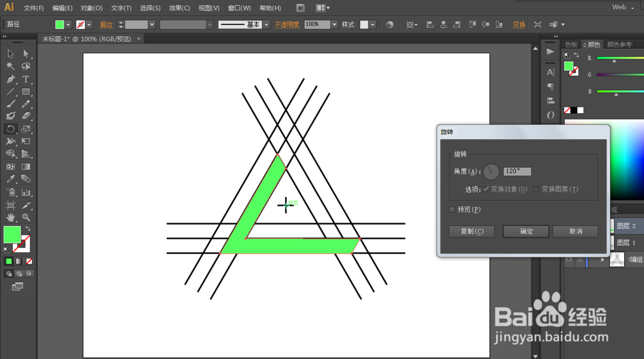Pick the Line Segment tool
The image size is (644, 359).
click(x=11, y=91)
